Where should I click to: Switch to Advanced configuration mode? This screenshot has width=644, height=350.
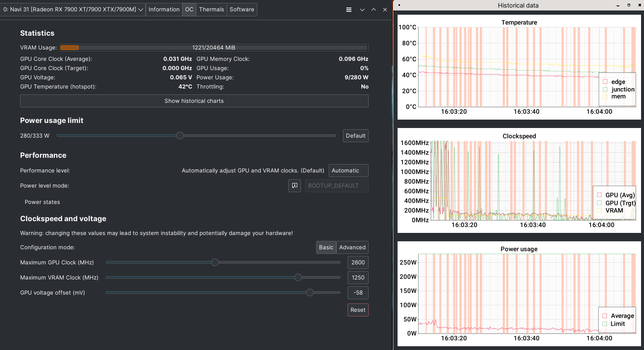click(353, 247)
